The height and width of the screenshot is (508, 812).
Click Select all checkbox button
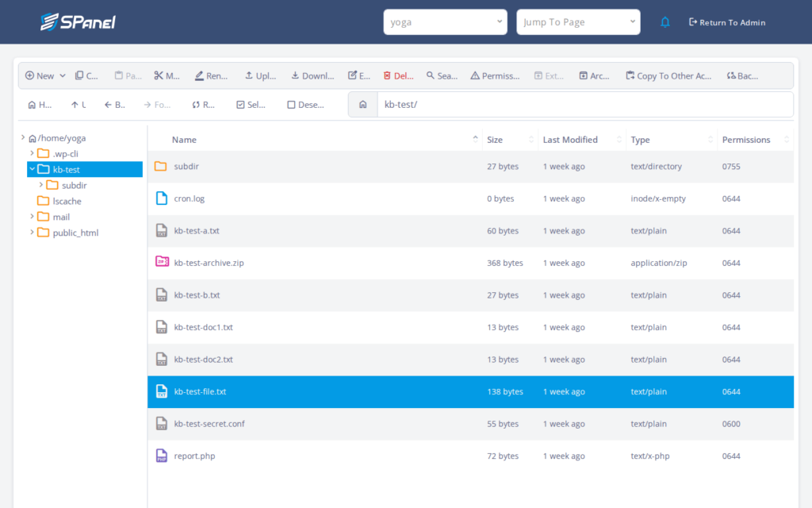click(x=251, y=105)
